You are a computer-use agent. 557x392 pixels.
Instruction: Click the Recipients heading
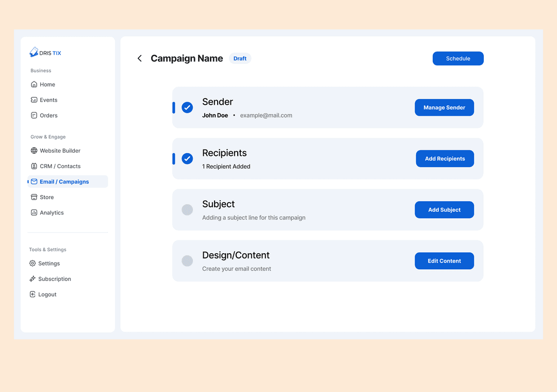[224, 153]
